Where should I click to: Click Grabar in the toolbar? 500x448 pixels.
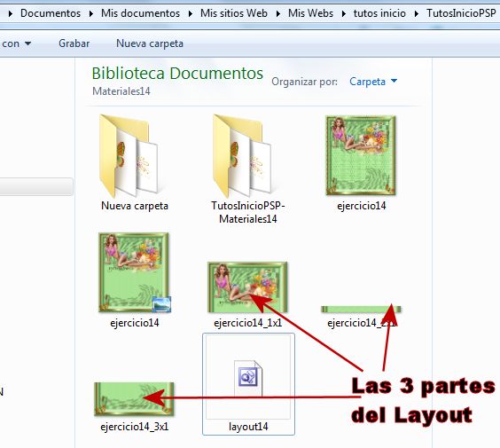click(74, 43)
